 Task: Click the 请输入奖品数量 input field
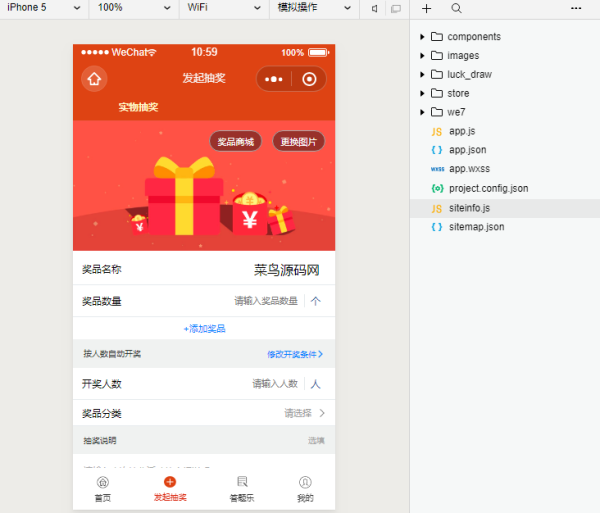pos(266,301)
